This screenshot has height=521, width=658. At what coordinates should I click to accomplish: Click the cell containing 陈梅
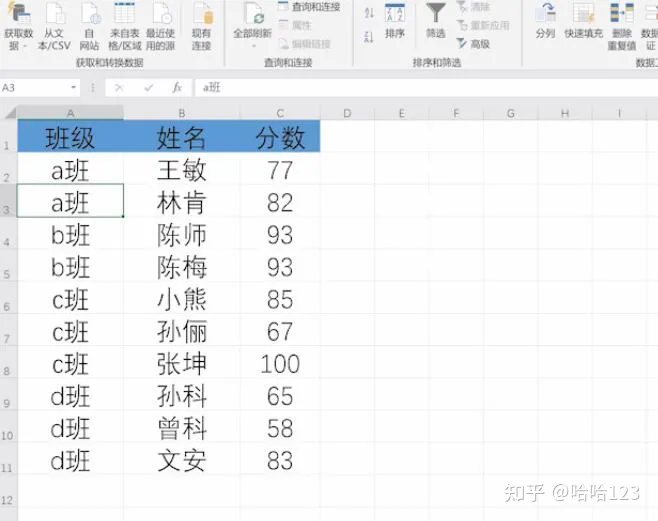click(x=182, y=266)
